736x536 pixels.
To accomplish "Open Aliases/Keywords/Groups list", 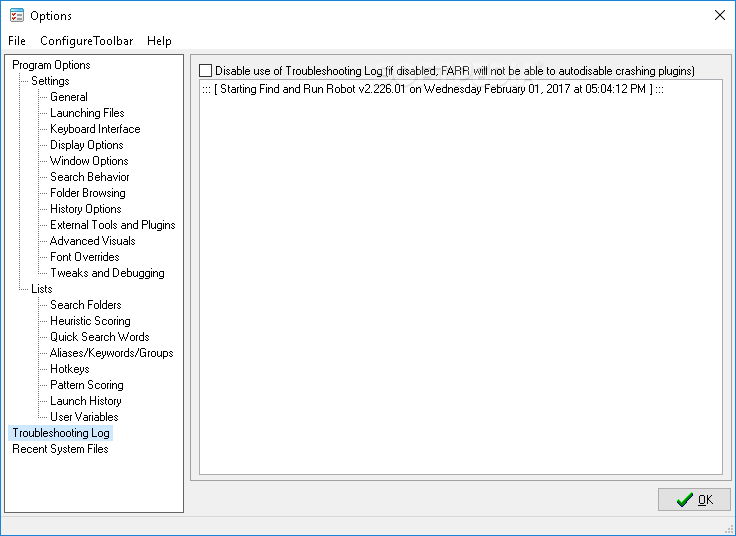I will pyautogui.click(x=112, y=352).
